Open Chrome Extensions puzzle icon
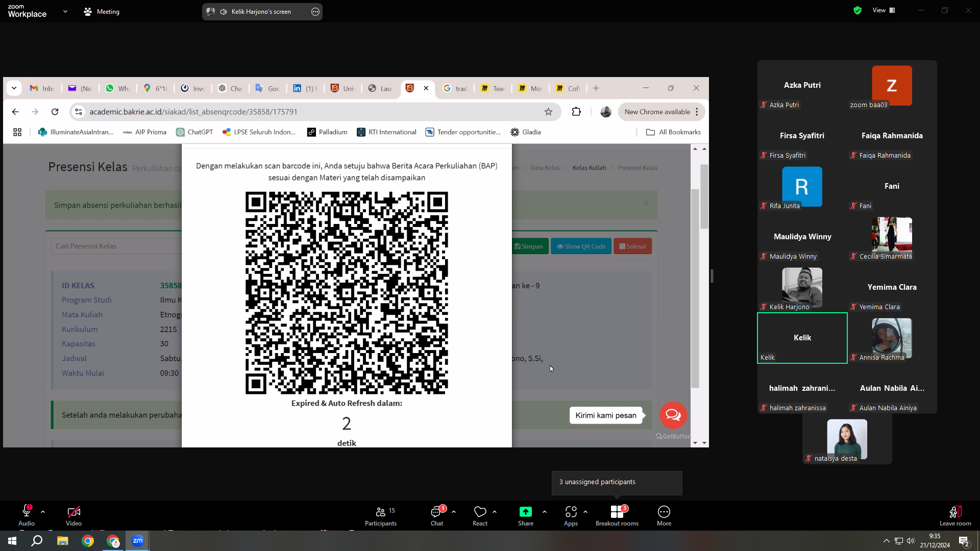This screenshot has width=980, height=551. (x=576, y=112)
